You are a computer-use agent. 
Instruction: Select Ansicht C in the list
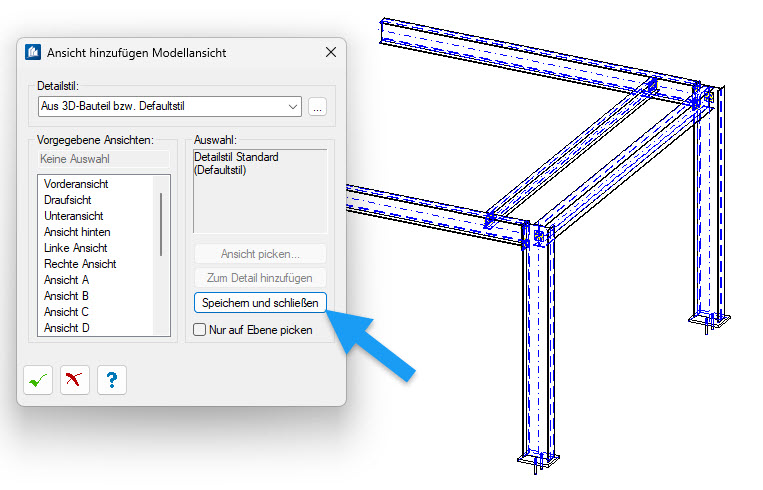pyautogui.click(x=66, y=312)
